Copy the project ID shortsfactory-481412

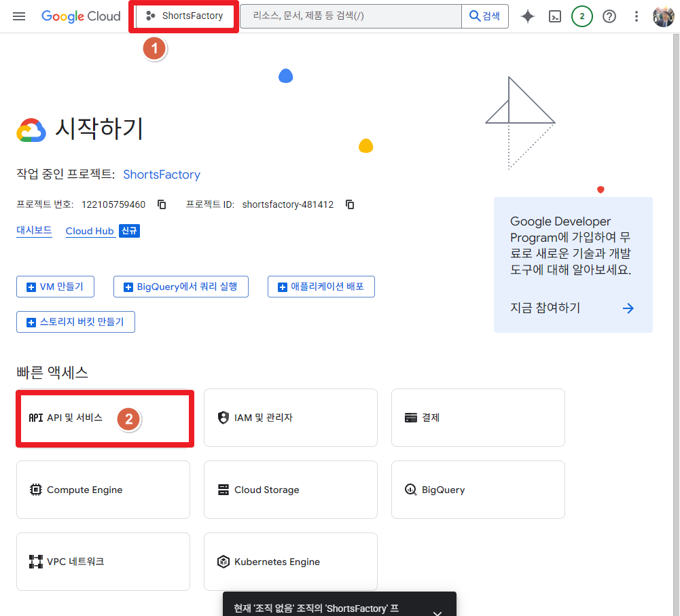click(x=349, y=204)
